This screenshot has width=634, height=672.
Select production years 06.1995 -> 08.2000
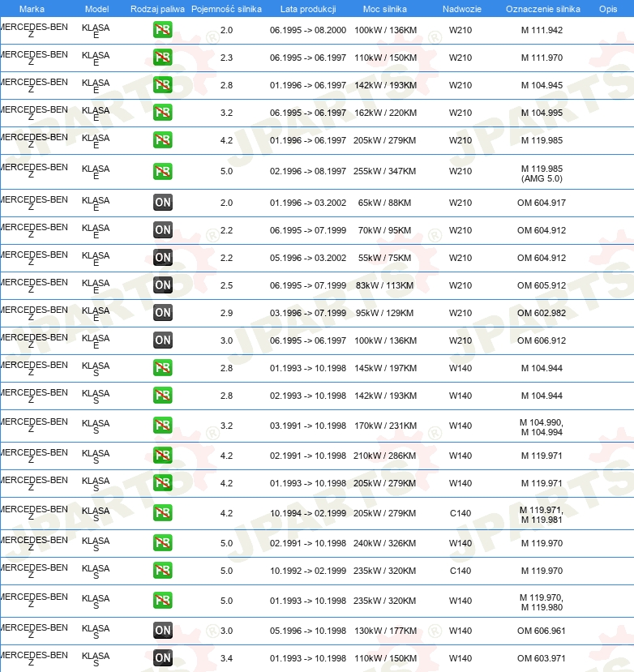click(x=308, y=30)
